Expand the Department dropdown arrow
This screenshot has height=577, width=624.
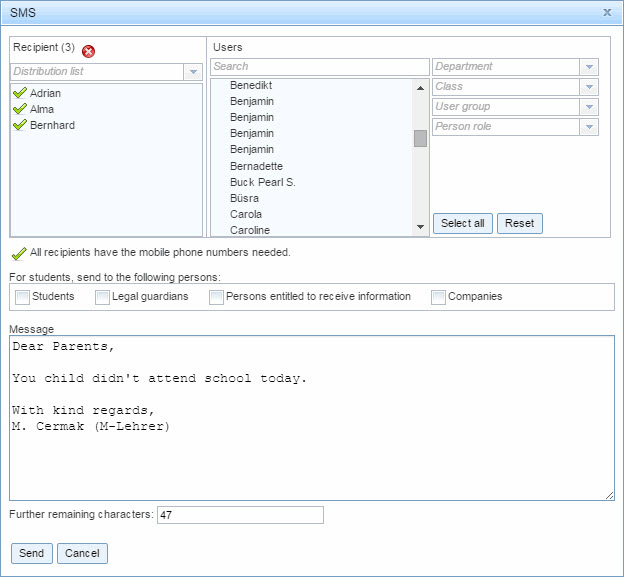589,67
